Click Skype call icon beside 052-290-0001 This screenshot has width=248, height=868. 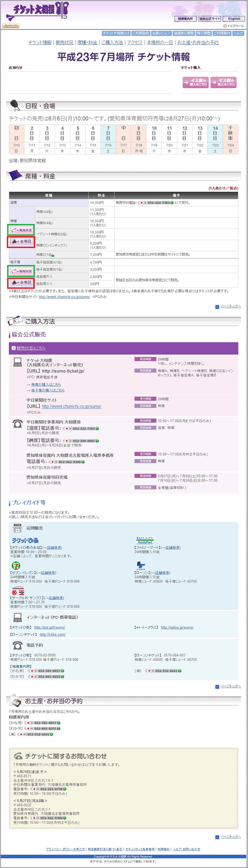[97, 441]
